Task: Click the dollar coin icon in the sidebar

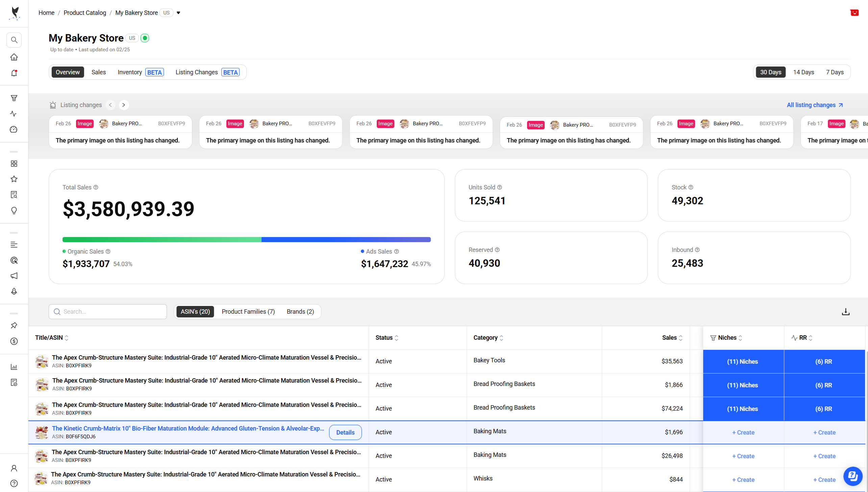Action: pos(14,341)
